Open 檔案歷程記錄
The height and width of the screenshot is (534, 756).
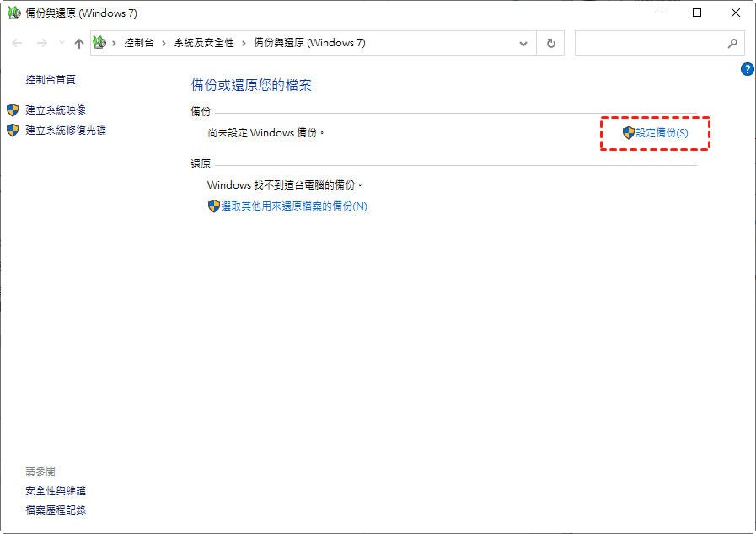click(56, 510)
